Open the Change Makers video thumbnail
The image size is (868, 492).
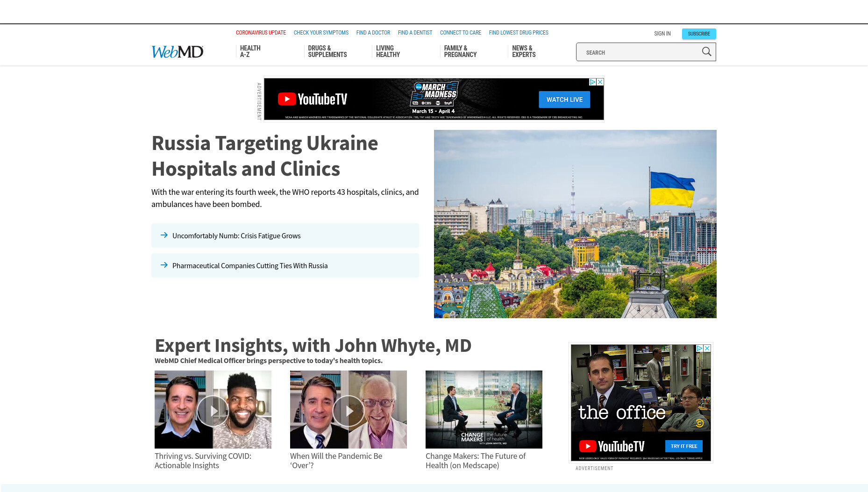484,409
